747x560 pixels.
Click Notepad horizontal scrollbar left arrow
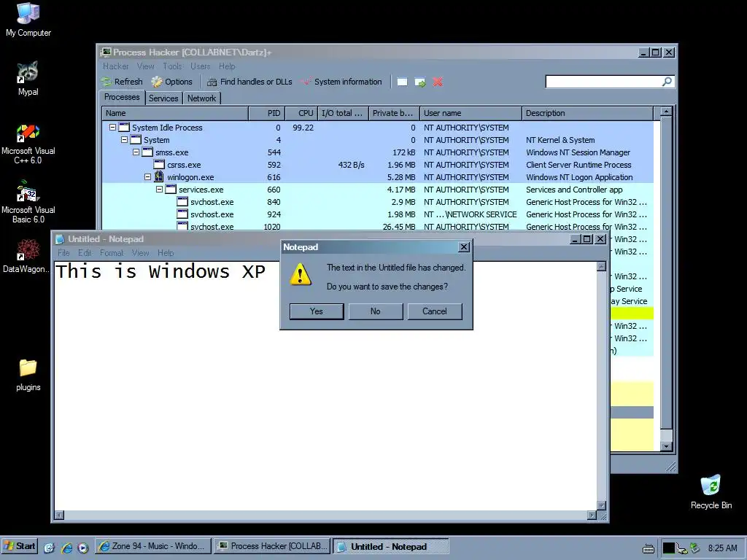point(59,515)
